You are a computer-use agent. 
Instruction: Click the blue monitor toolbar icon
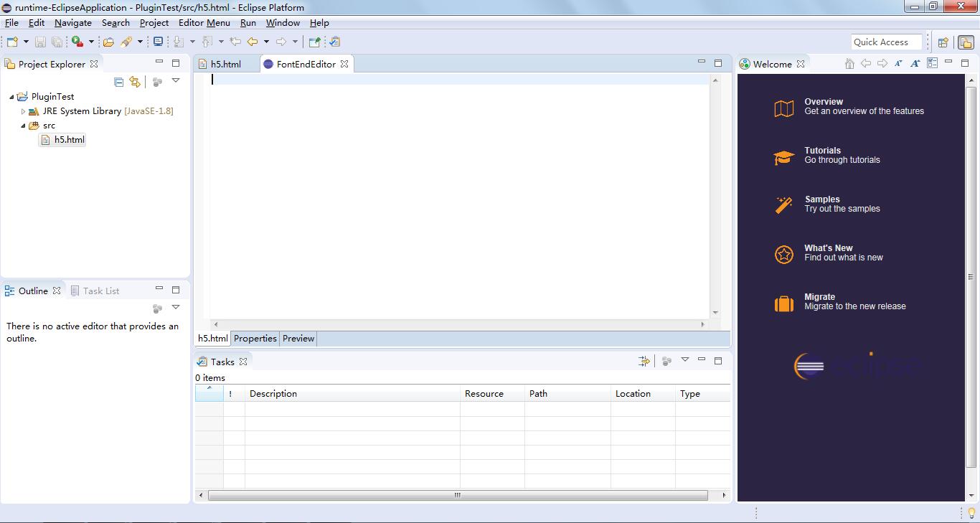coord(158,42)
